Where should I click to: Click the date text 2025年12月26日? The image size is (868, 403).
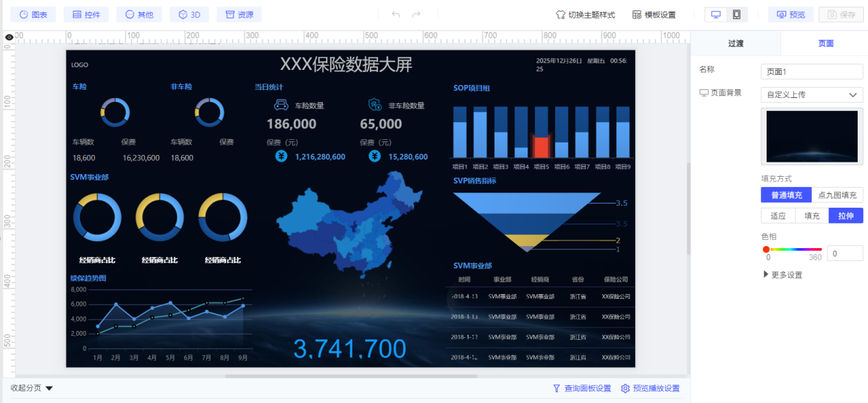click(560, 61)
